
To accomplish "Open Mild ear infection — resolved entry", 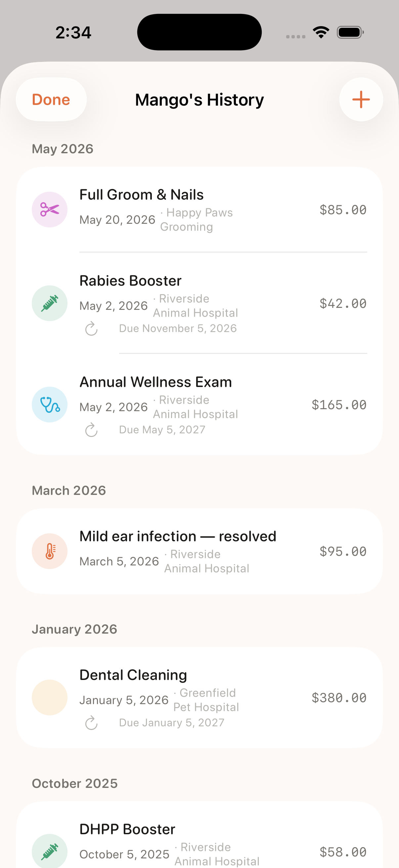I will (x=199, y=551).
